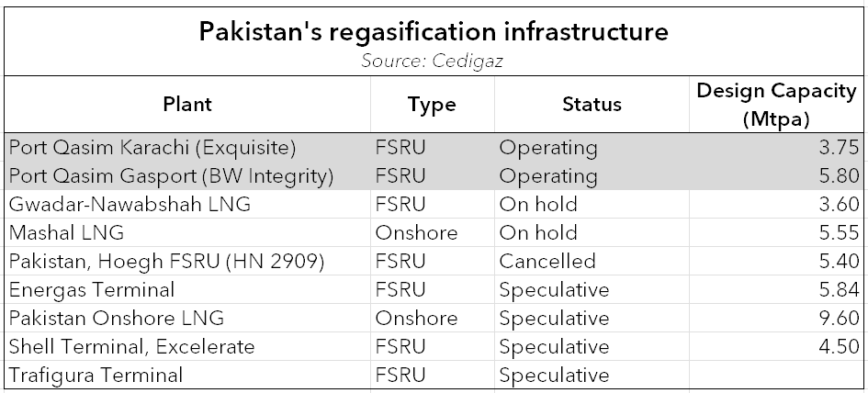Screen dimensions: 868x393
Task: Select the empty capacity cell for Trafigura Terminal
Action: (776, 375)
